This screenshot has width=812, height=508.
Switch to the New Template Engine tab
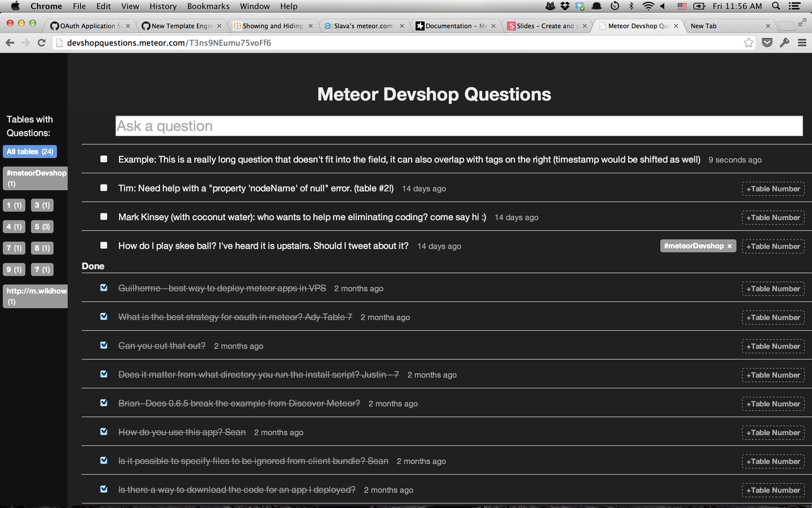pyautogui.click(x=182, y=26)
